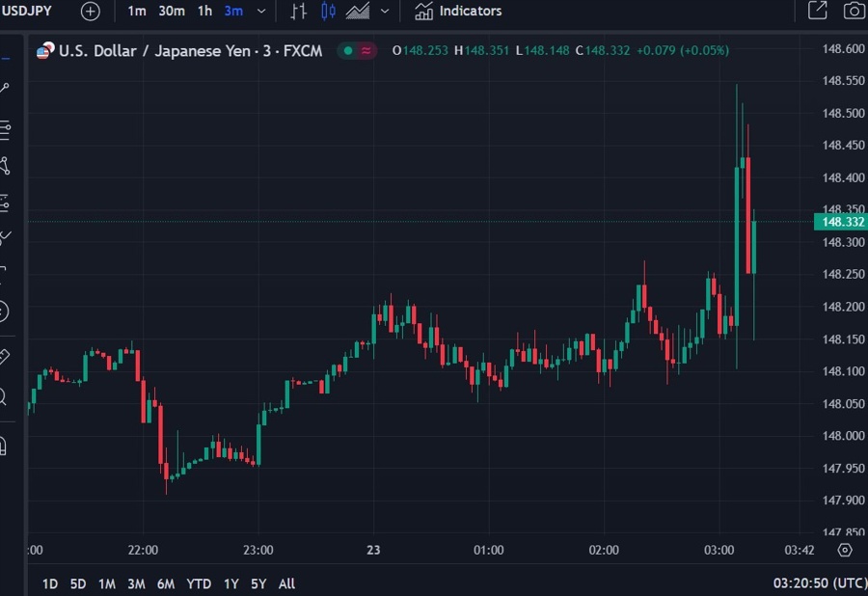Select the 5Y range option
Screen dimensions: 868x596
click(258, 583)
